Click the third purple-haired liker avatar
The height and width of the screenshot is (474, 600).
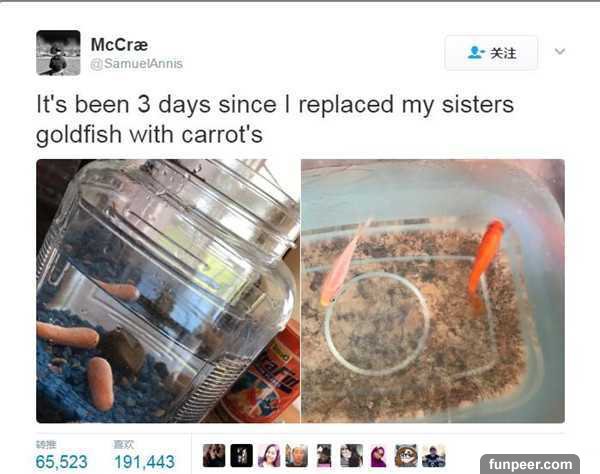point(269,456)
